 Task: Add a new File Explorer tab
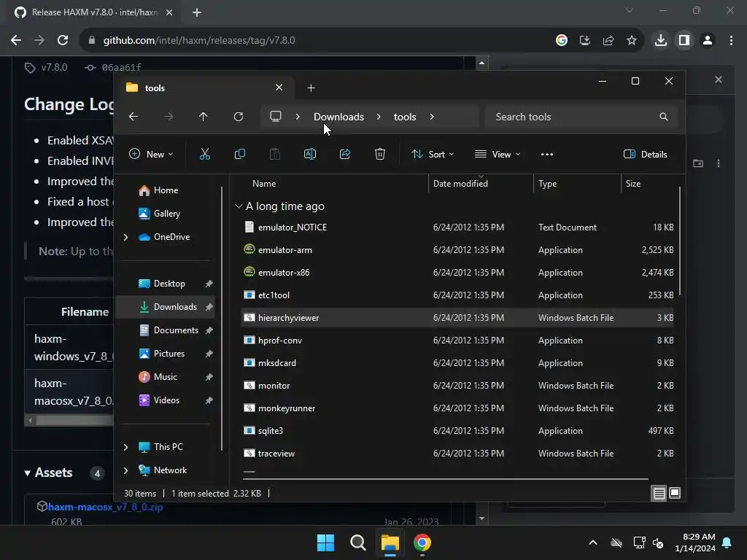(311, 88)
